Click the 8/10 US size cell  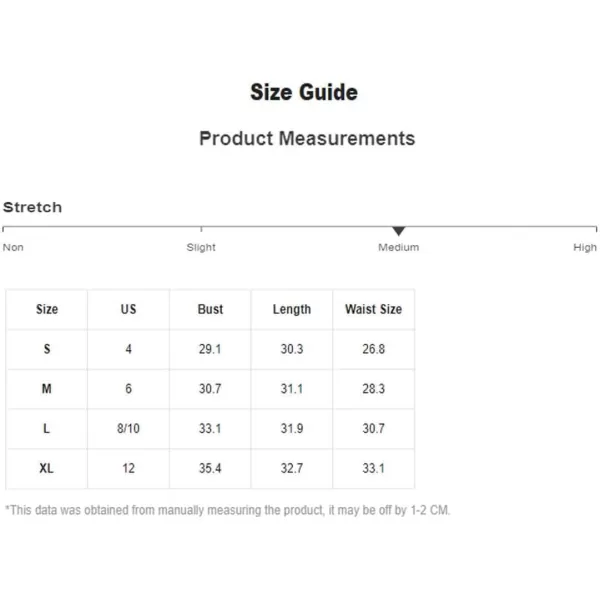point(129,429)
